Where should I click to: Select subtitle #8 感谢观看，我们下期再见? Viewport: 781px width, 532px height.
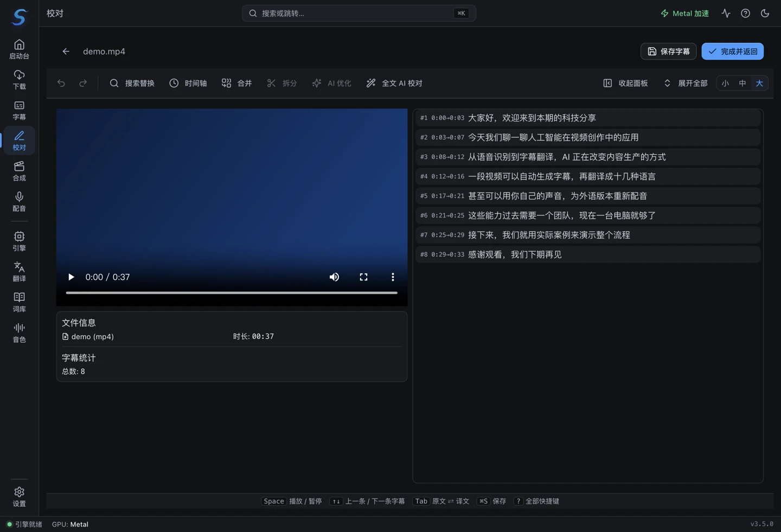tap(588, 254)
